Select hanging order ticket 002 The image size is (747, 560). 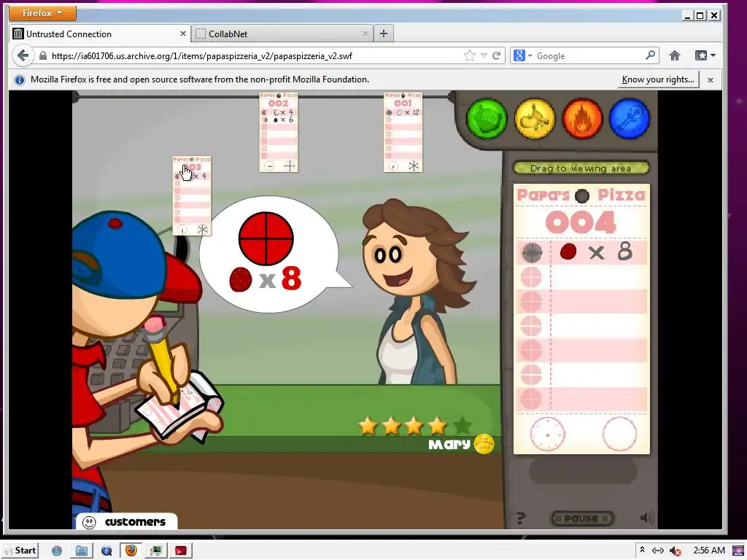279,133
